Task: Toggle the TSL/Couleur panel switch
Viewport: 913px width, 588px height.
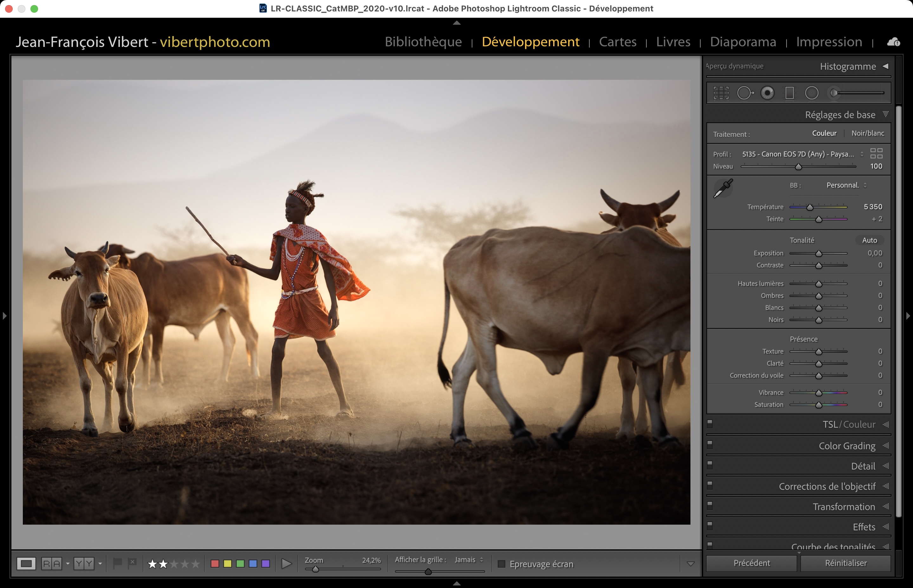Action: pos(710,424)
